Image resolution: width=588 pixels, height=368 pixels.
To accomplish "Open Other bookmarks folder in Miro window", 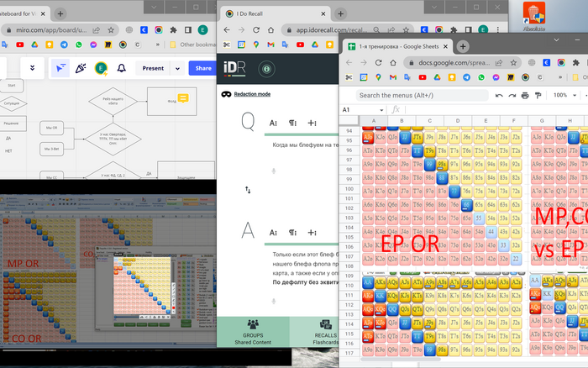I will click(193, 45).
